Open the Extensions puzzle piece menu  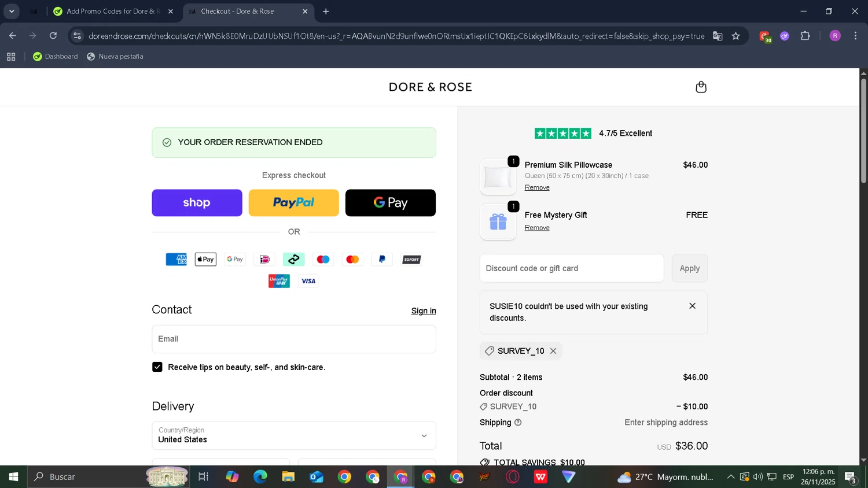click(x=805, y=36)
